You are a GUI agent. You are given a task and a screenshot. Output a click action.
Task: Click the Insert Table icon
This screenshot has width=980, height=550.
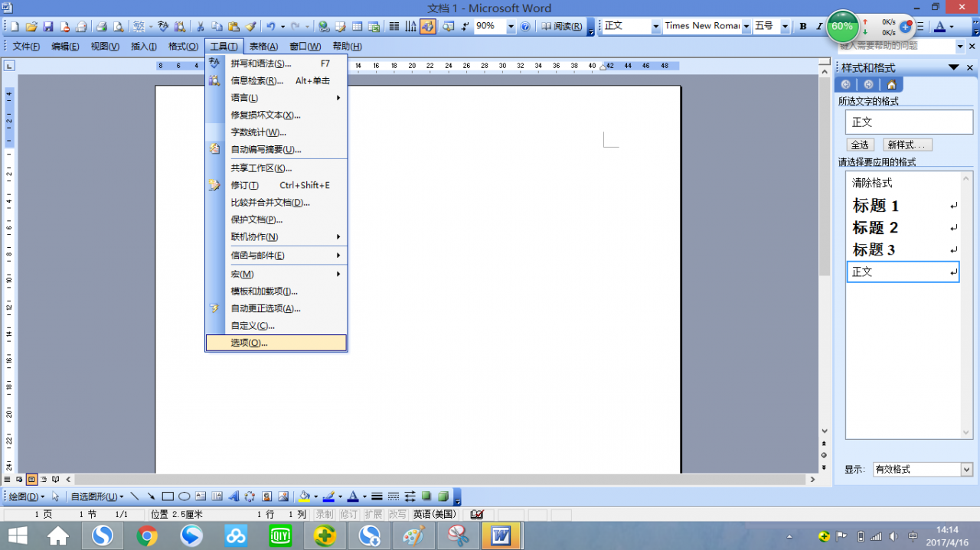tap(358, 27)
